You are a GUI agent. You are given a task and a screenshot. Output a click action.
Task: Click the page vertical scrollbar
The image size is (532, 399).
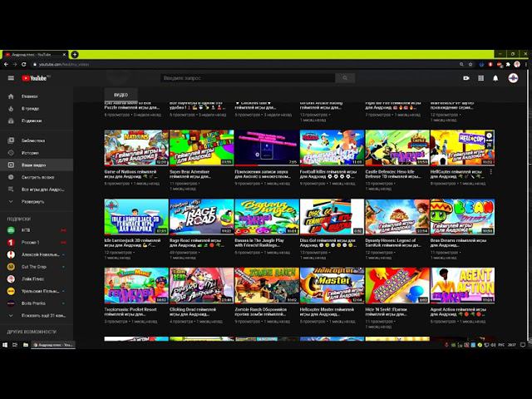[x=530, y=204]
